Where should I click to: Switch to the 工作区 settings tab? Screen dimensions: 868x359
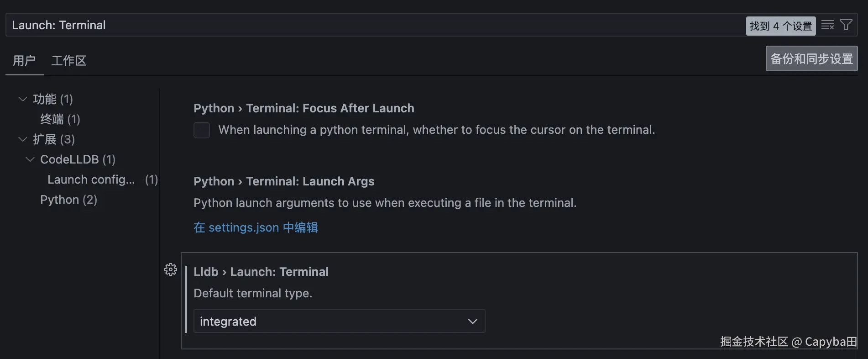pos(69,61)
